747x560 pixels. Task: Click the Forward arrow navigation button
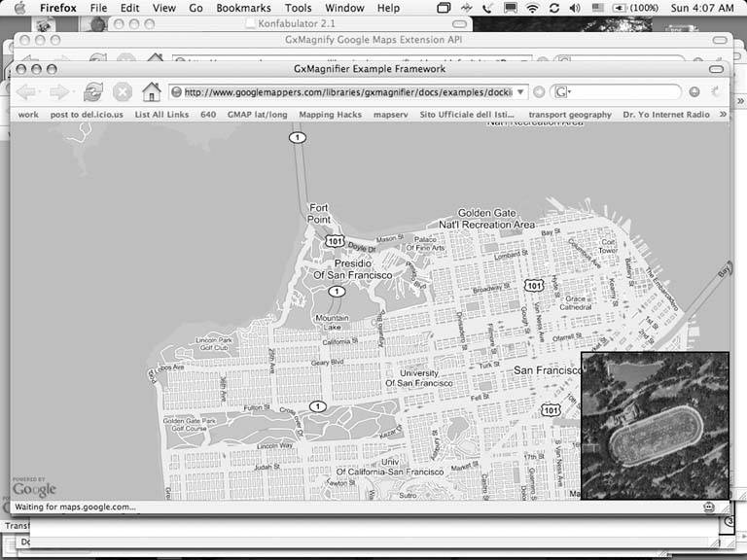coord(59,91)
